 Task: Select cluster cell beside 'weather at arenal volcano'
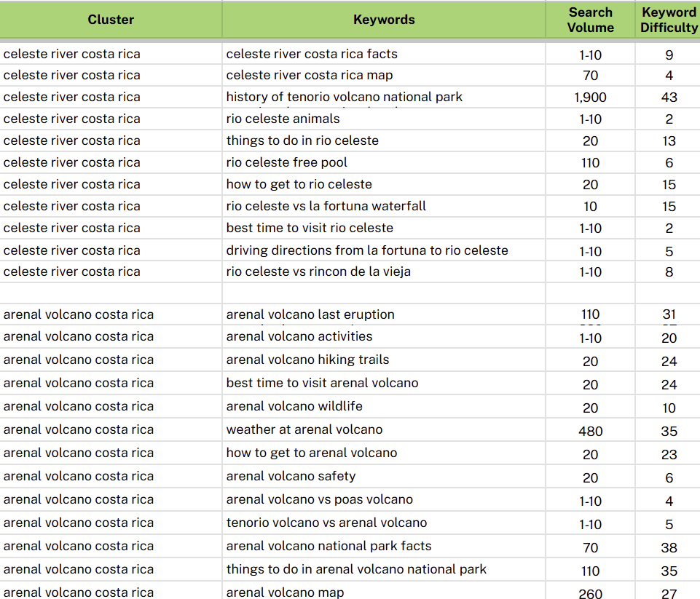(111, 430)
